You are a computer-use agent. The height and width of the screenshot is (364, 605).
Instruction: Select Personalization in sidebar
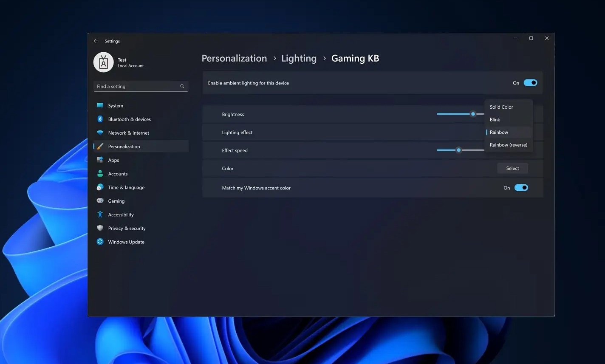[141, 146]
